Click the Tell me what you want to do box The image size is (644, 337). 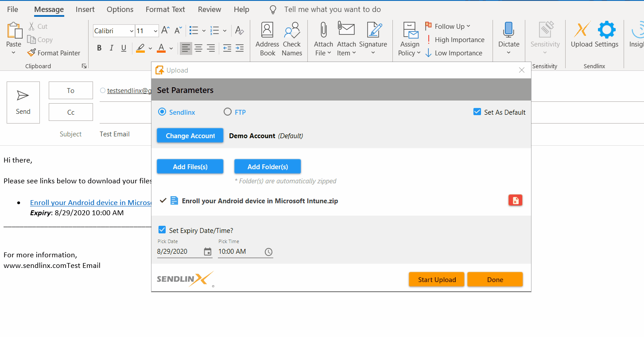pyautogui.click(x=332, y=9)
